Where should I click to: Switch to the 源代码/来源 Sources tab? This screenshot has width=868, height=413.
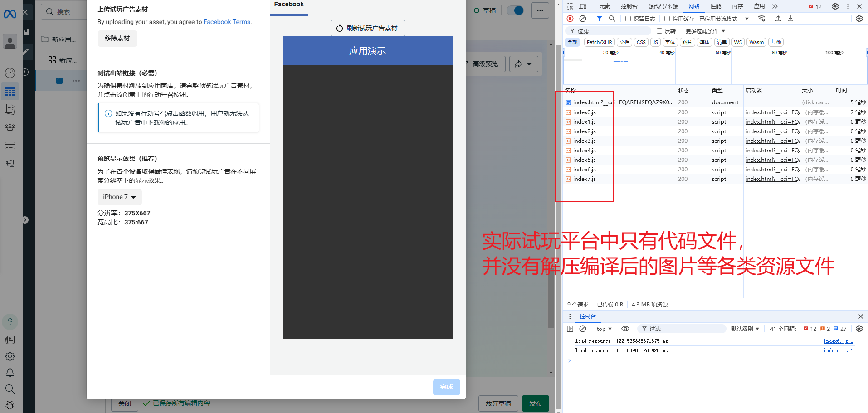pos(663,6)
